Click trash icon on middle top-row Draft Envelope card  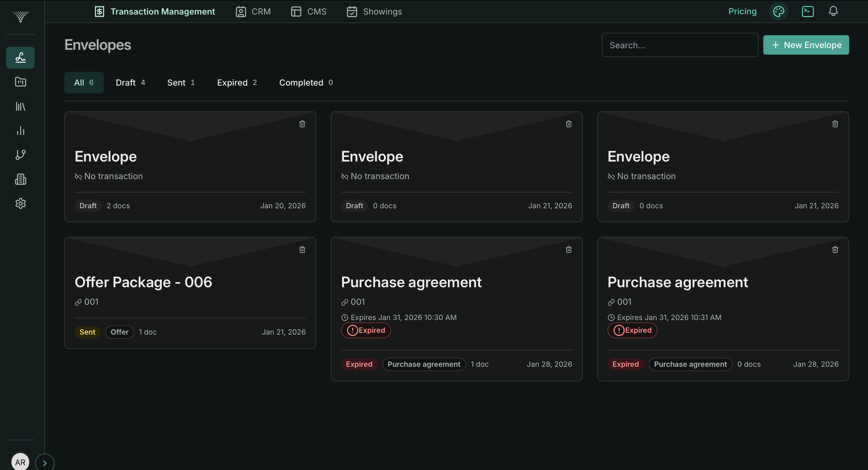pos(569,124)
